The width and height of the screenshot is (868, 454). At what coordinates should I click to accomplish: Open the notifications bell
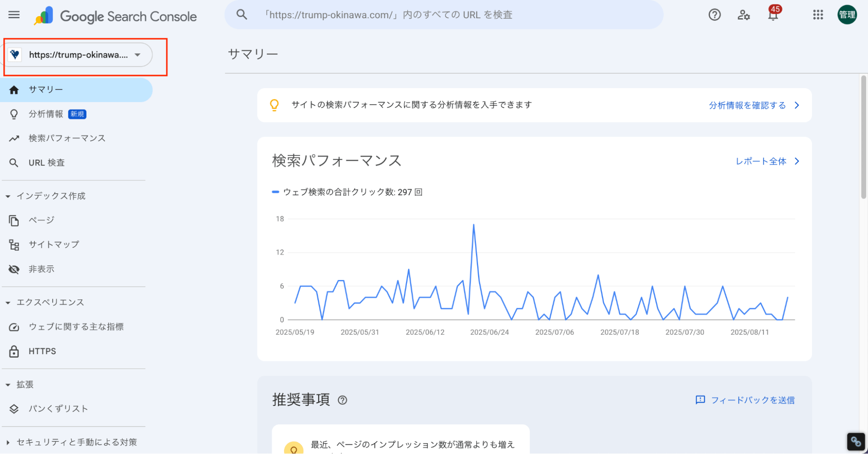click(773, 14)
